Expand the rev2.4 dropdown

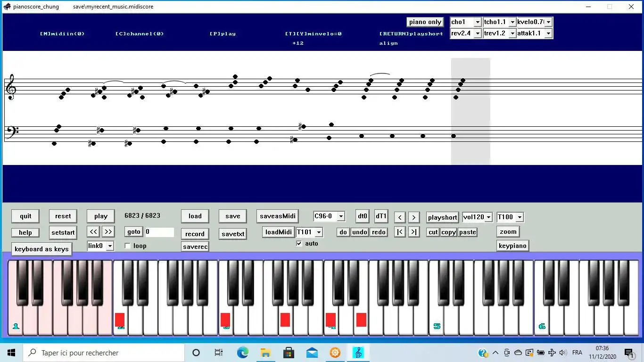pyautogui.click(x=478, y=33)
